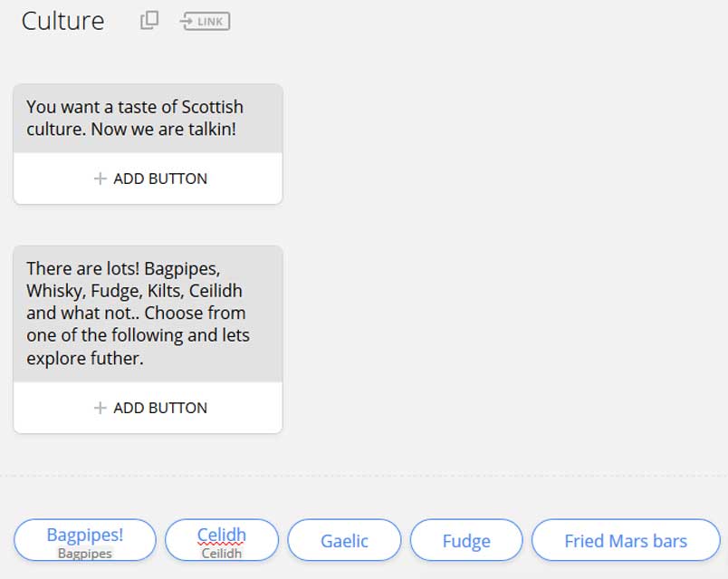
Task: Select the 'Bagpipes!' quick reply
Action: [84, 534]
